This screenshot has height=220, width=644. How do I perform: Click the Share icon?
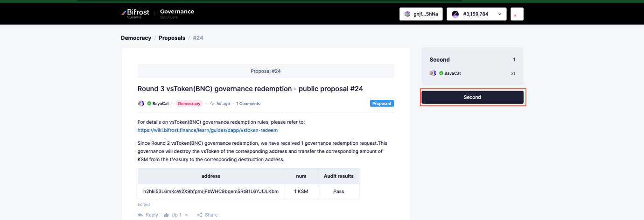[200, 215]
